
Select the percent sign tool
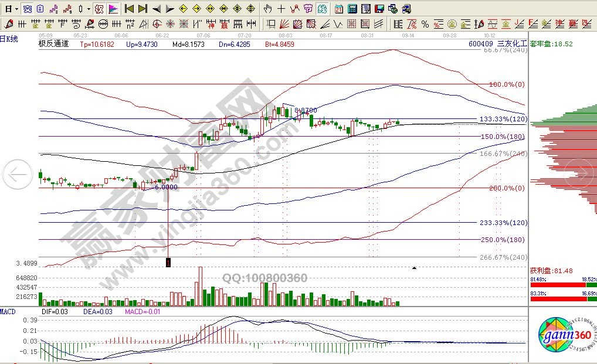pyautogui.click(x=425, y=24)
